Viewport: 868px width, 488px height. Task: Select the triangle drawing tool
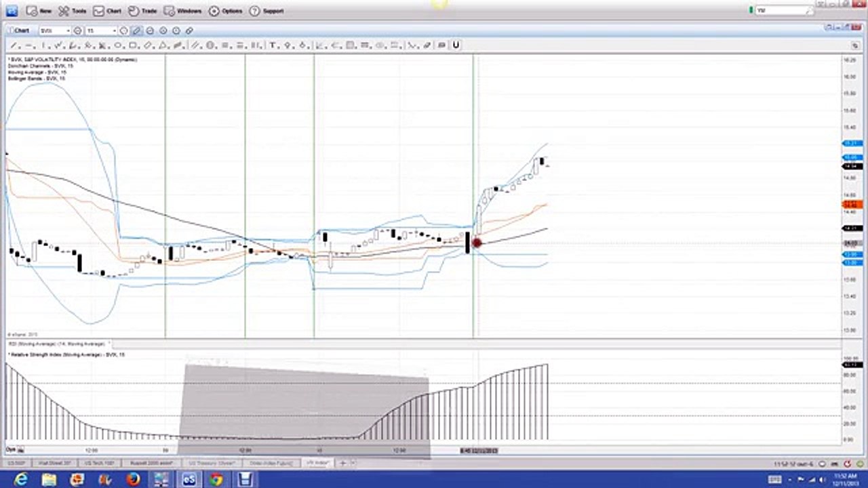pos(162,45)
